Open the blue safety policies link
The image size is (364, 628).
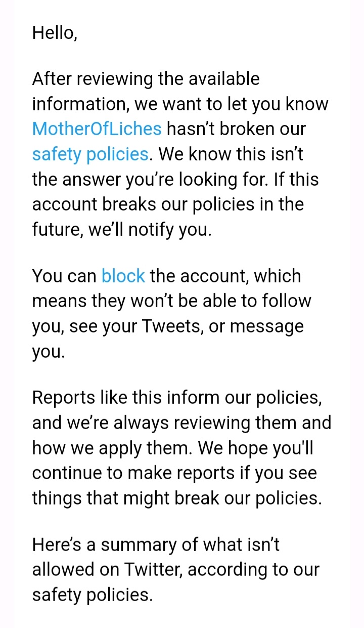[x=90, y=154]
